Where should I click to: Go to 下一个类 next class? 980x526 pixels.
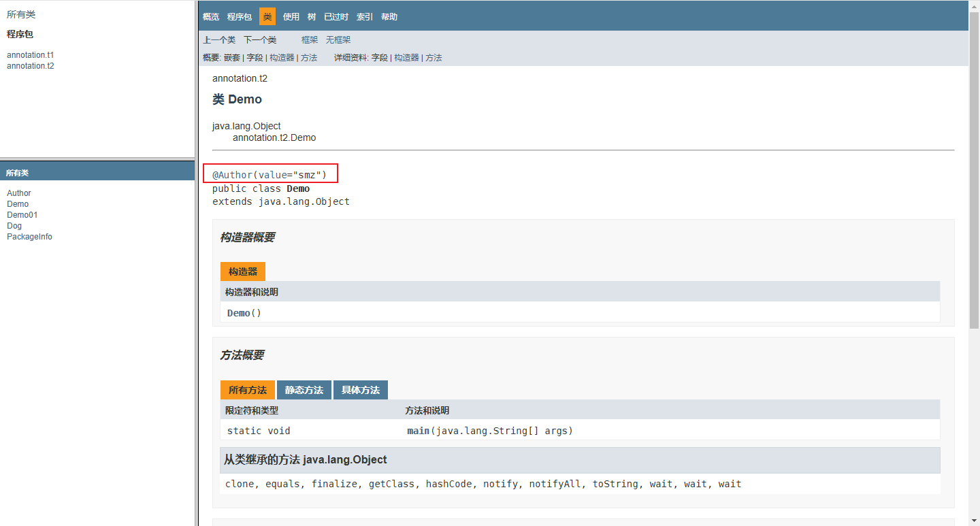point(260,40)
